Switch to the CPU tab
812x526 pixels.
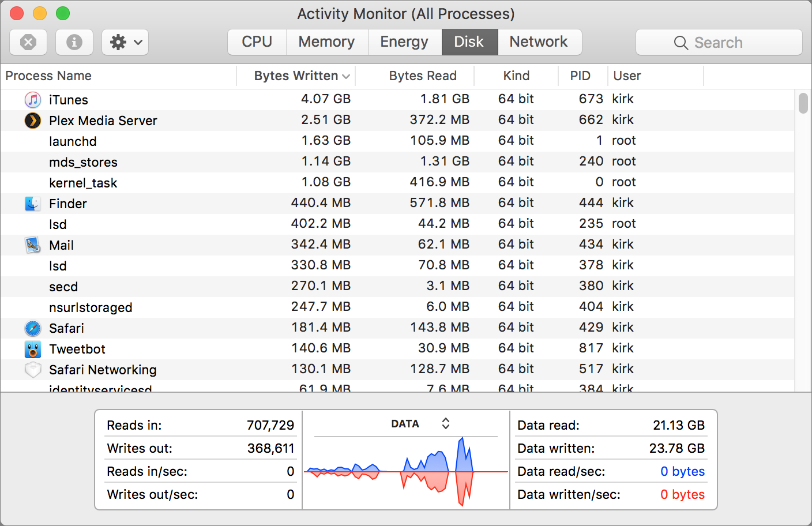pyautogui.click(x=257, y=42)
